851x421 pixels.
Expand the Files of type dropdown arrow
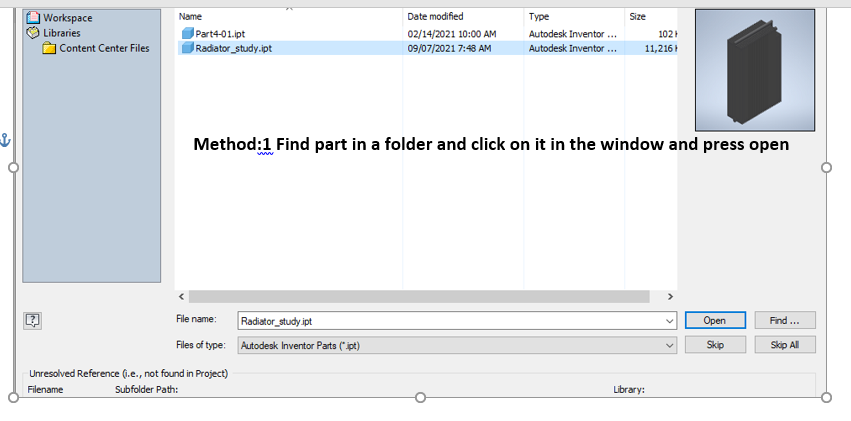[x=670, y=345]
